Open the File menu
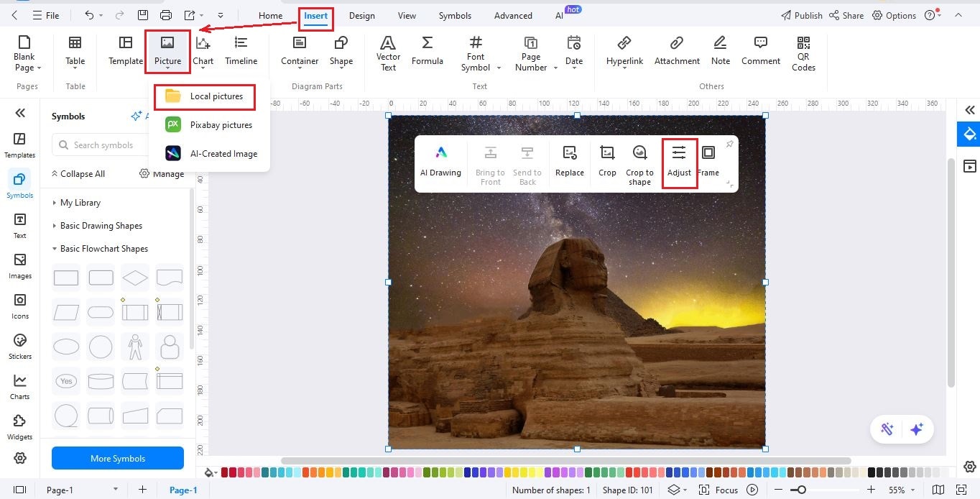980x499 pixels. click(45, 15)
